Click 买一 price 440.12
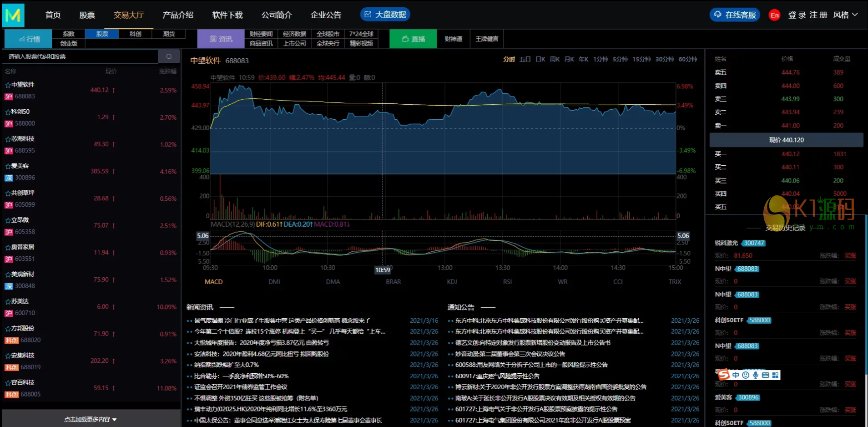 coord(791,154)
